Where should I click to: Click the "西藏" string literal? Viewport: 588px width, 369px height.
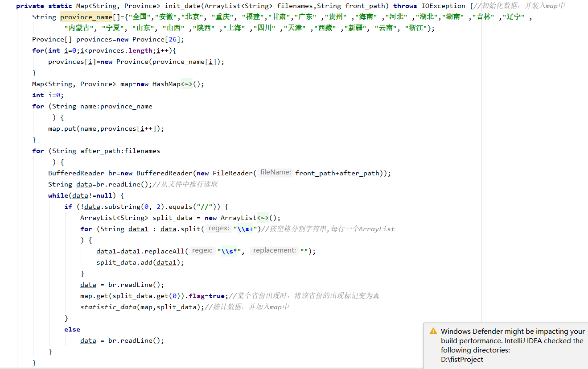click(325, 28)
